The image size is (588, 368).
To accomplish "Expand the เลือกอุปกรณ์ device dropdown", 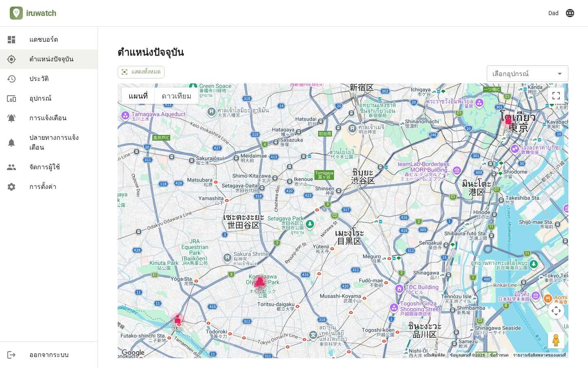I will coord(528,74).
